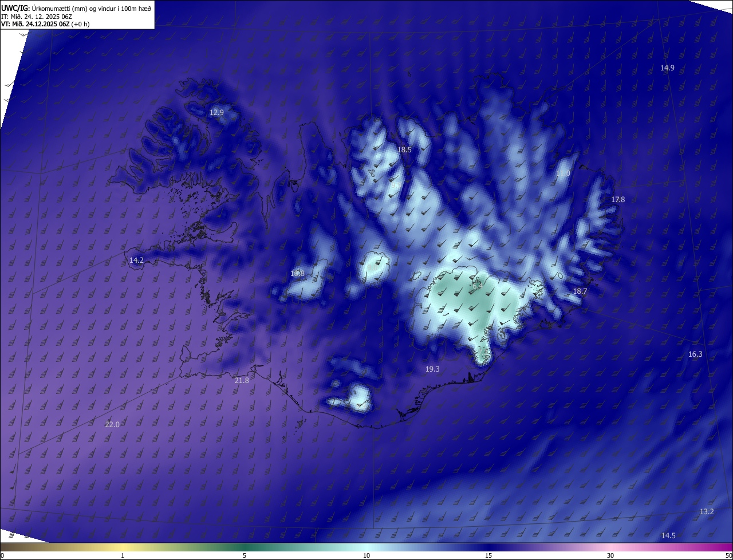
Task: Click the color scale tick labeled 10
Action: click(366, 555)
